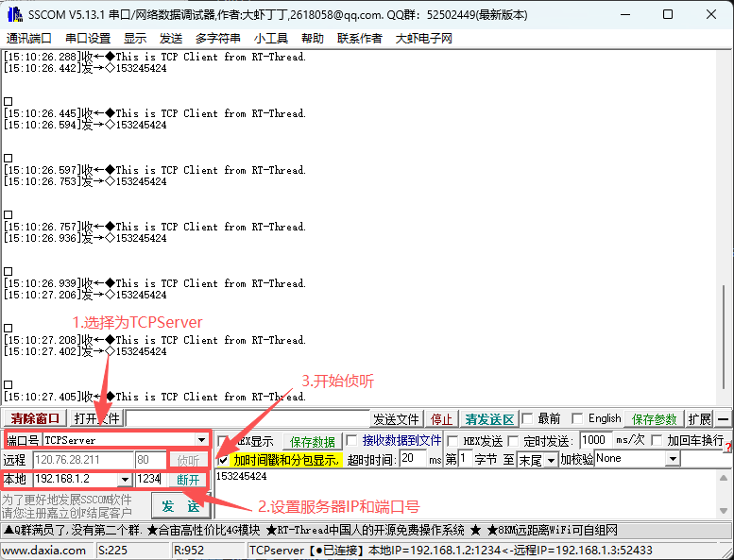Image resolution: width=734 pixels, height=560 pixels.
Task: Open the 加校验 None dropdown
Action: [673, 459]
